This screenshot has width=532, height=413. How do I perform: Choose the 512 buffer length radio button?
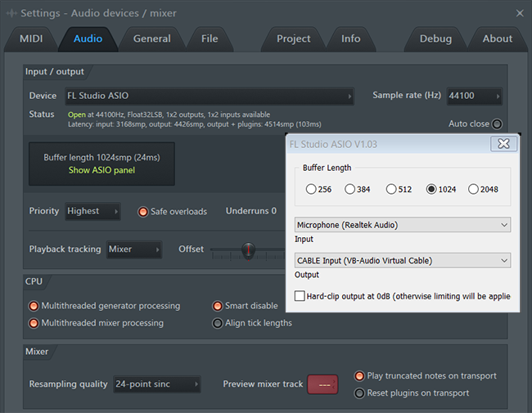pyautogui.click(x=391, y=189)
